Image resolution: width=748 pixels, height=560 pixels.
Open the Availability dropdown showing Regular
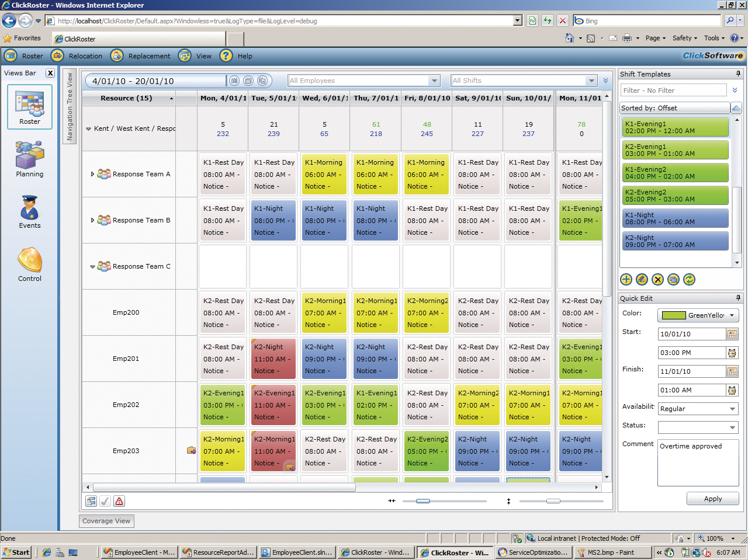click(732, 409)
